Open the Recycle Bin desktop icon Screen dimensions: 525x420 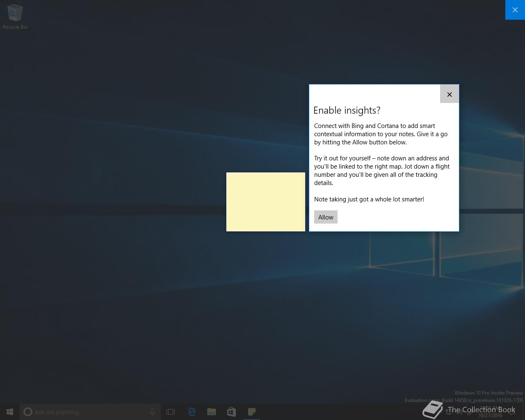coord(15,17)
